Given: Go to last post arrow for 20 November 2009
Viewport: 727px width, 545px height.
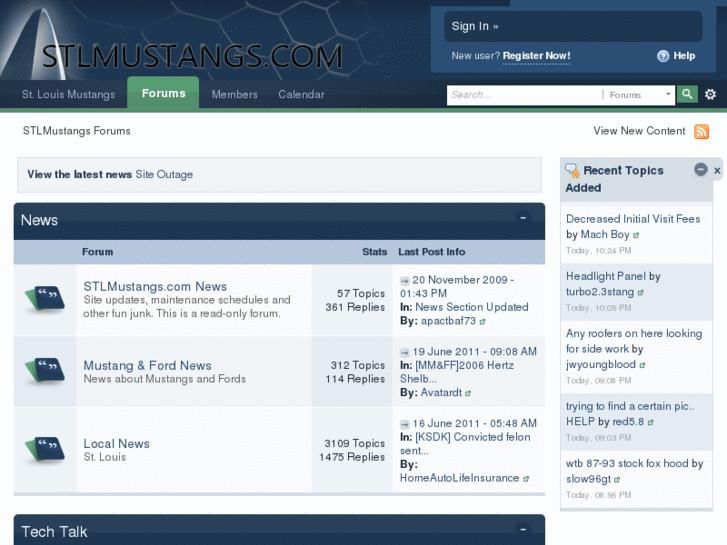Looking at the screenshot, I should pos(405,281).
